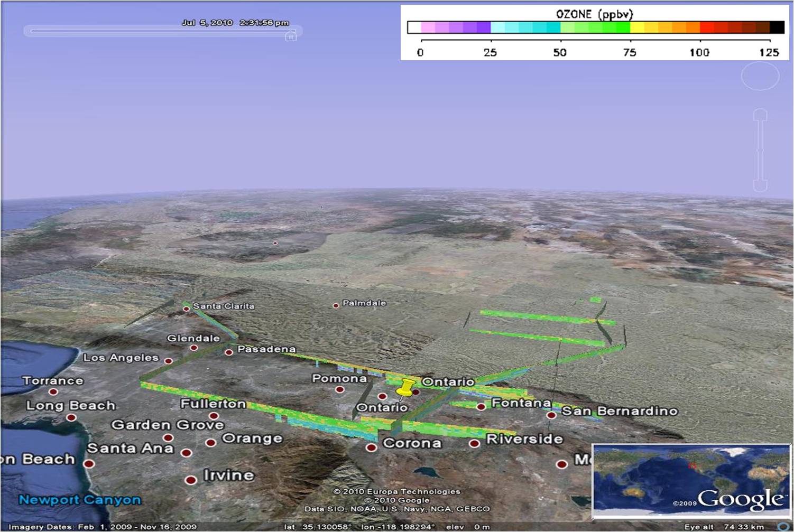Click the 'lon -118.198294°' status value
Viewport: 794px width, 532px height.
click(x=398, y=527)
